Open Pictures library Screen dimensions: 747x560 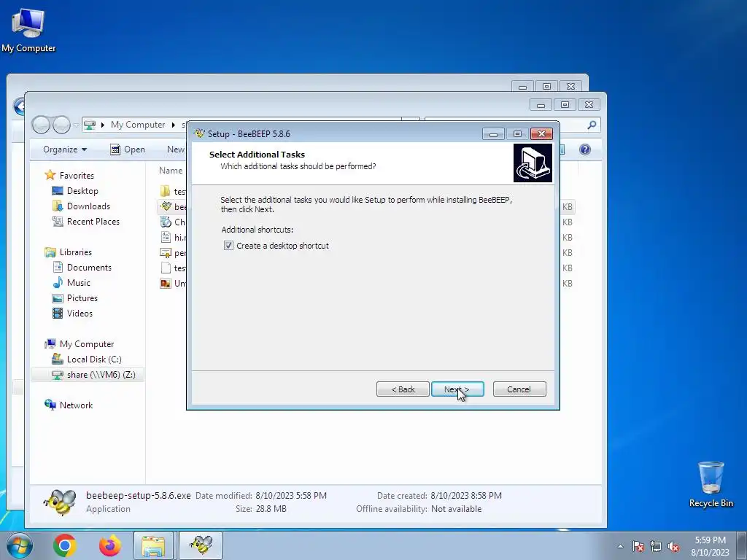coord(82,298)
